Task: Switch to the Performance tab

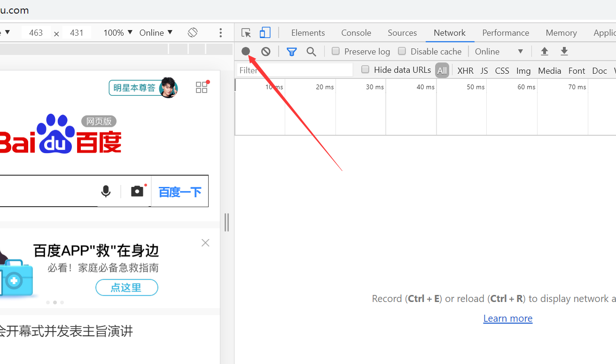Action: click(x=506, y=32)
